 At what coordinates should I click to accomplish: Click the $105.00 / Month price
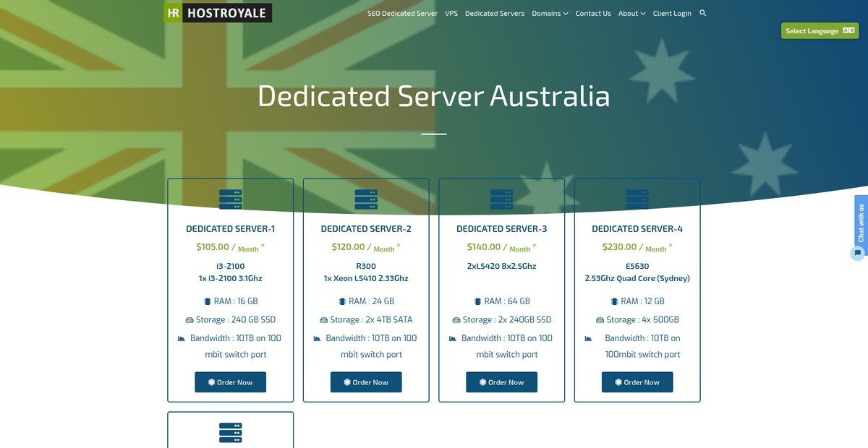tap(231, 247)
